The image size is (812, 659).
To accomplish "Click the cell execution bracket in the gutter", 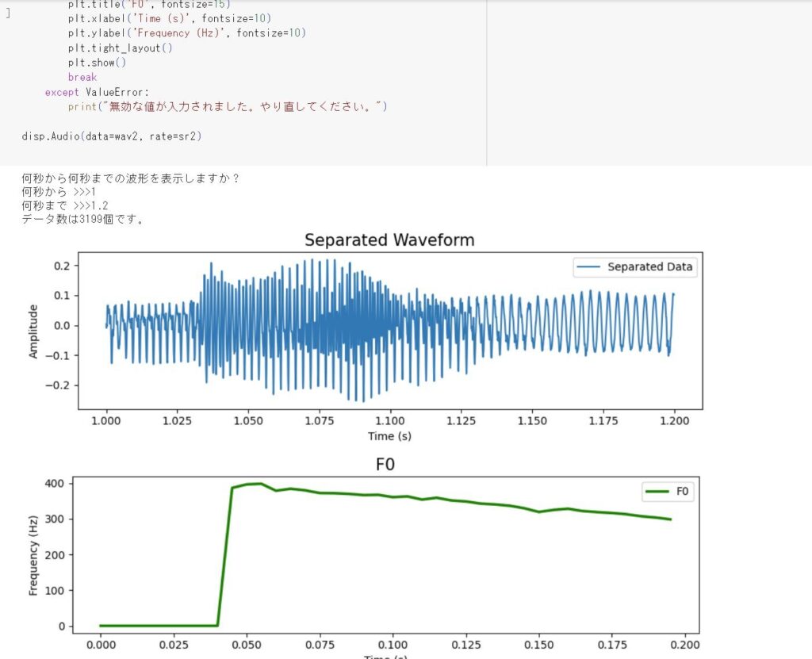I will tap(8, 13).
